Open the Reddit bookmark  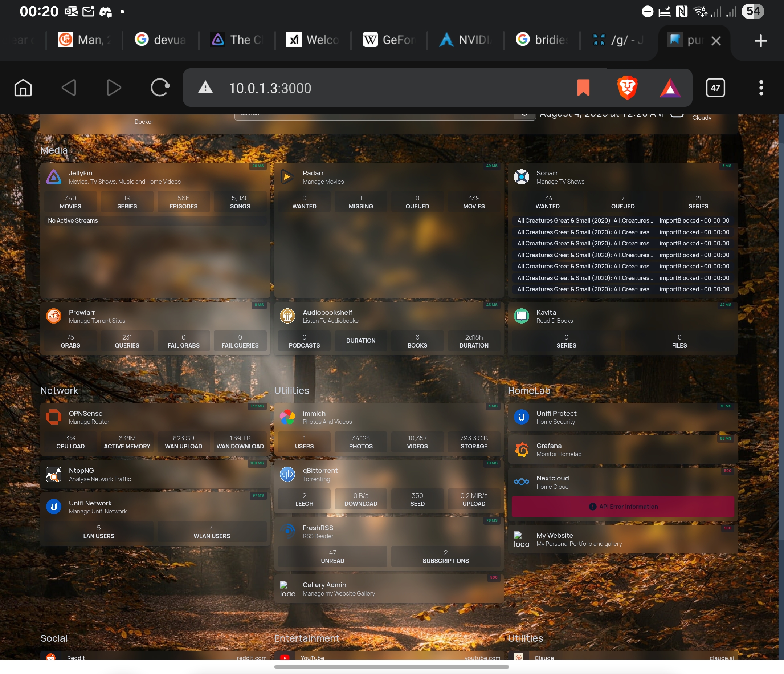click(x=155, y=656)
